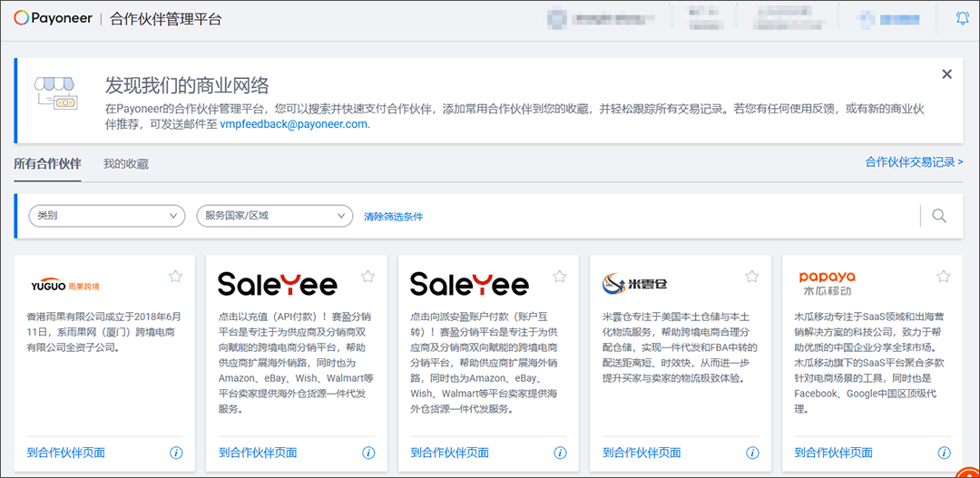This screenshot has height=478, width=980.
Task: Open the partner search magnifier
Action: pyautogui.click(x=939, y=216)
